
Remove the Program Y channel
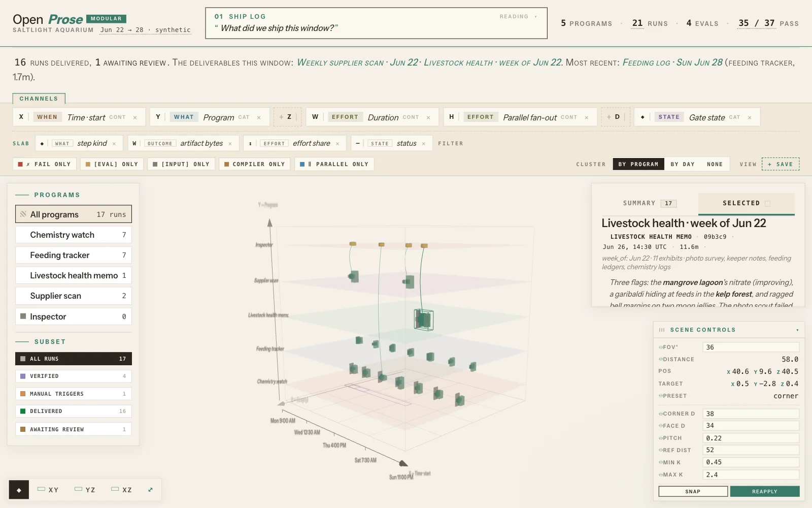259,117
